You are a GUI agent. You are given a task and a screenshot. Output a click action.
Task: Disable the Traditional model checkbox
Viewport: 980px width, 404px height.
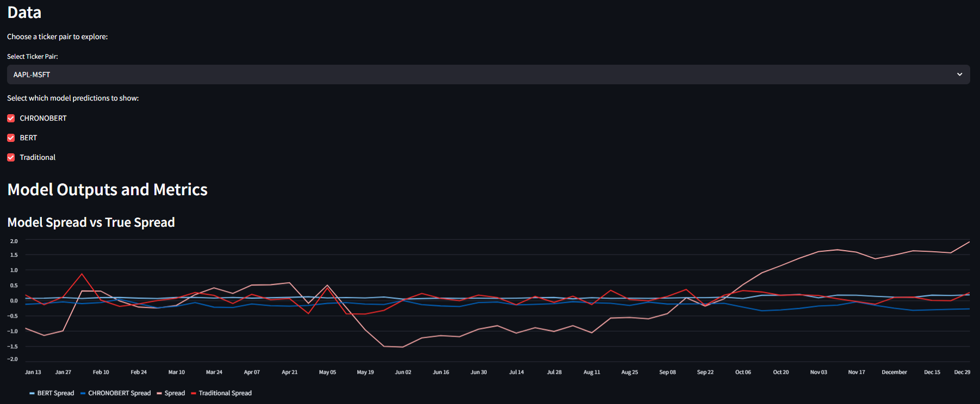click(11, 157)
